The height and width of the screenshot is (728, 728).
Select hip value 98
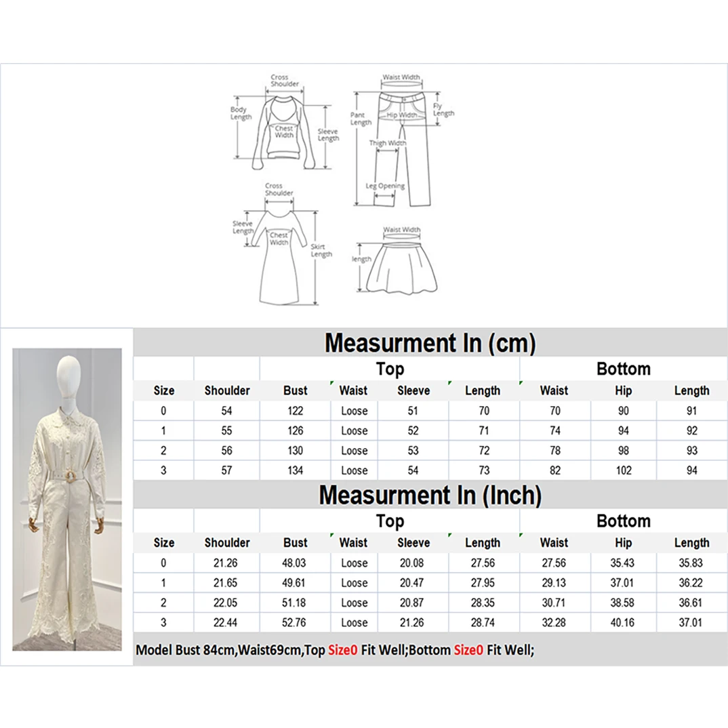(624, 451)
